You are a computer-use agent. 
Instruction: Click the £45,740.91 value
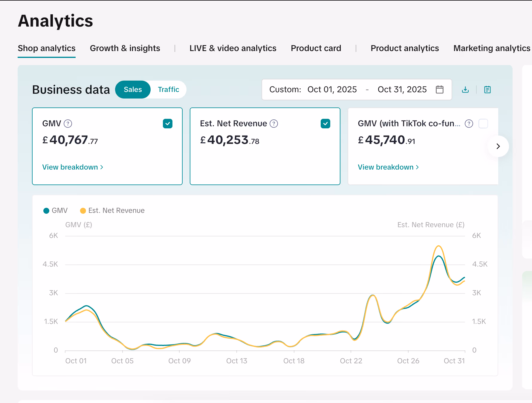[x=386, y=140]
